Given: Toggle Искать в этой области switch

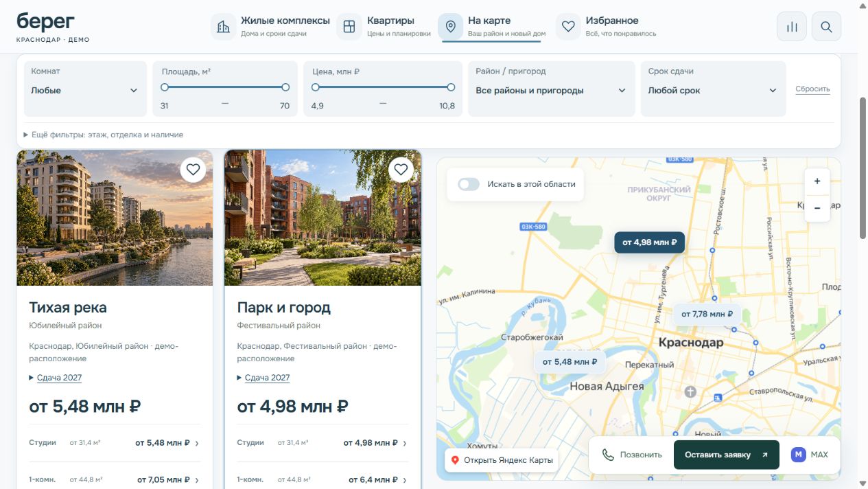Looking at the screenshot, I should click(469, 184).
